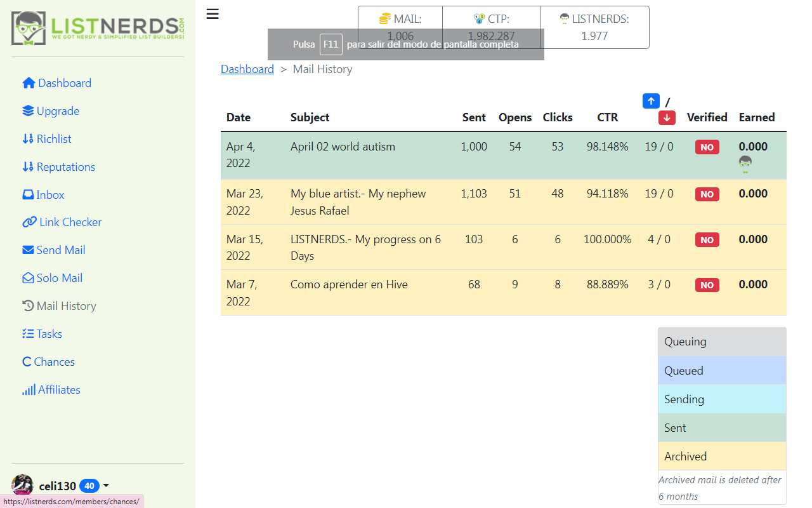This screenshot has width=812, height=508.
Task: Click the LISTNERDS nerd-face icon in header
Action: [564, 19]
